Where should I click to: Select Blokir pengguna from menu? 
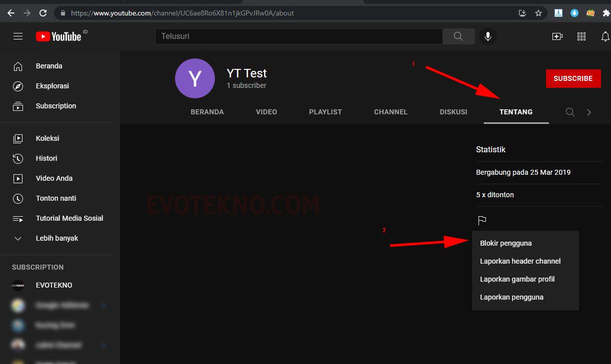pos(505,244)
